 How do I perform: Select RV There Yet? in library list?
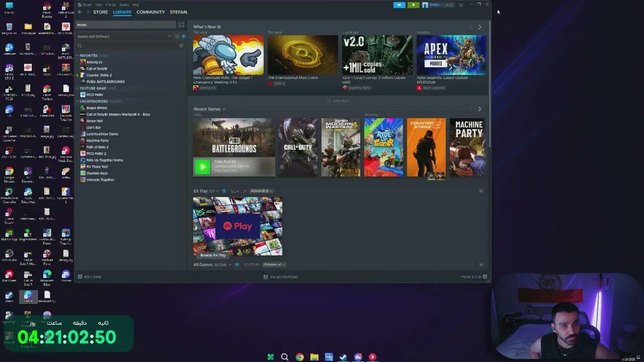(97, 166)
